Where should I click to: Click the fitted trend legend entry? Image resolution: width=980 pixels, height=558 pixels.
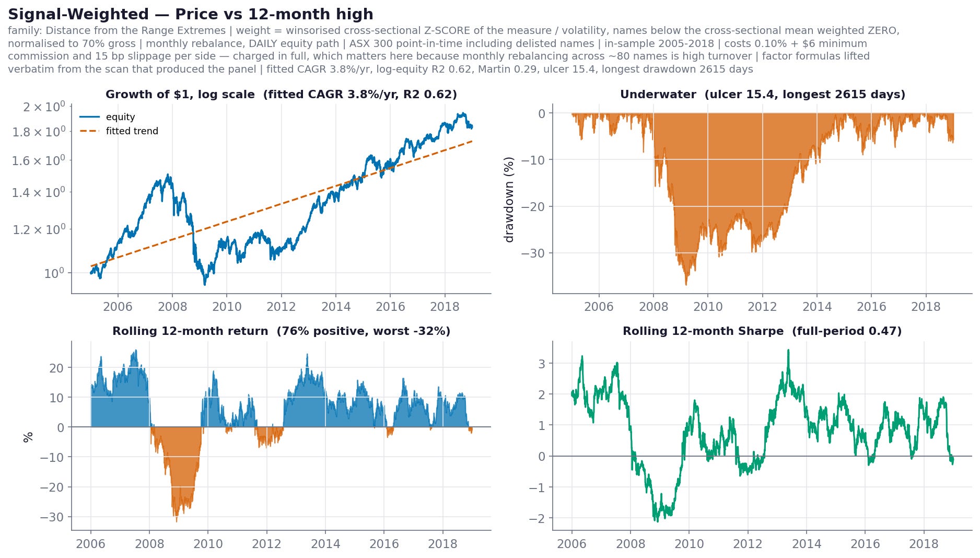(x=119, y=131)
